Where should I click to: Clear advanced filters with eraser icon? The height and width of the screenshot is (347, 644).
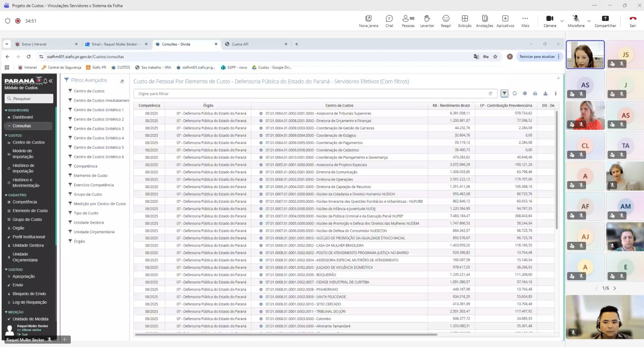coord(122,81)
